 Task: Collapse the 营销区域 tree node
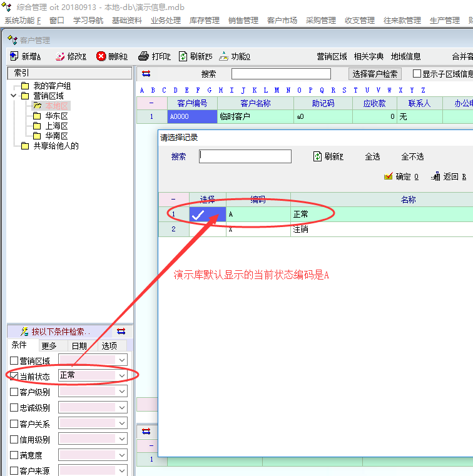(x=14, y=96)
